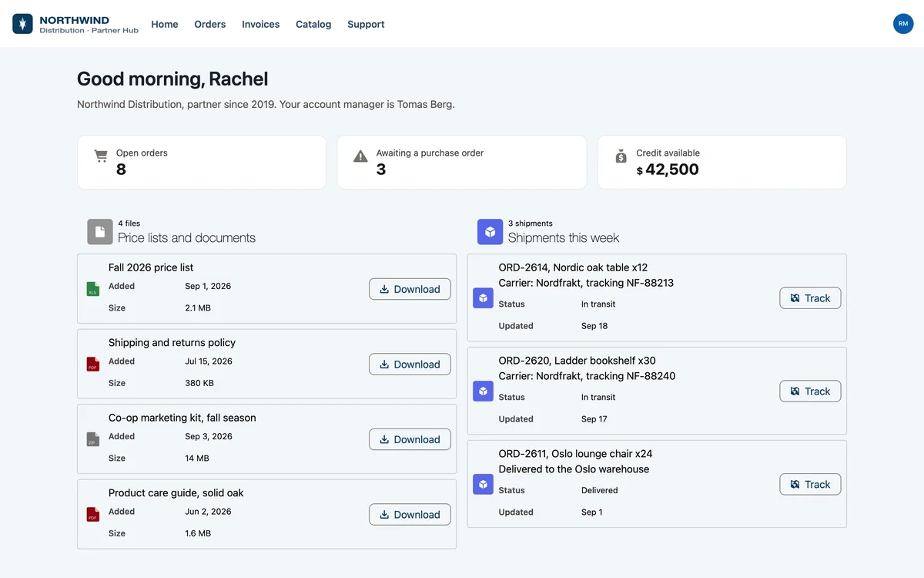This screenshot has width=924, height=578.
Task: Download the Fall 2026 price list
Action: pyautogui.click(x=410, y=289)
